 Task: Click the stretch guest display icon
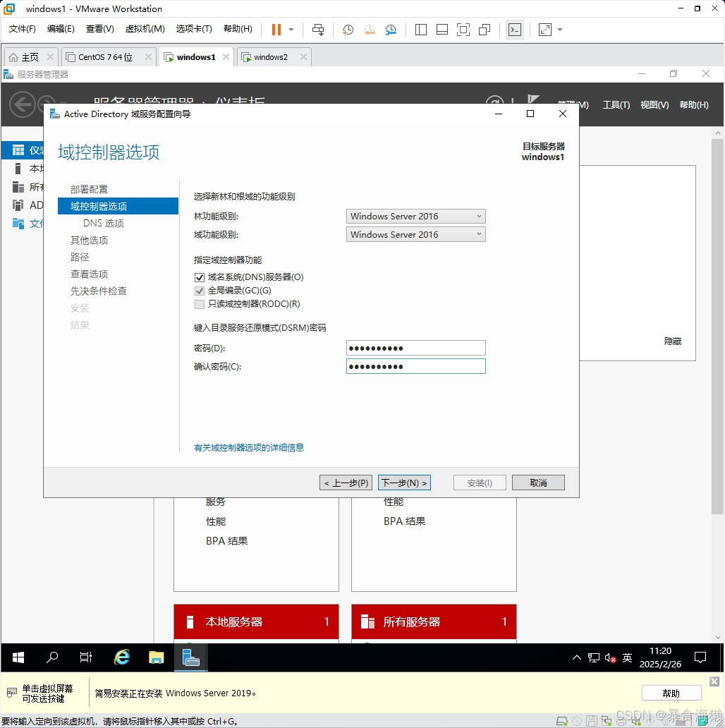(545, 30)
